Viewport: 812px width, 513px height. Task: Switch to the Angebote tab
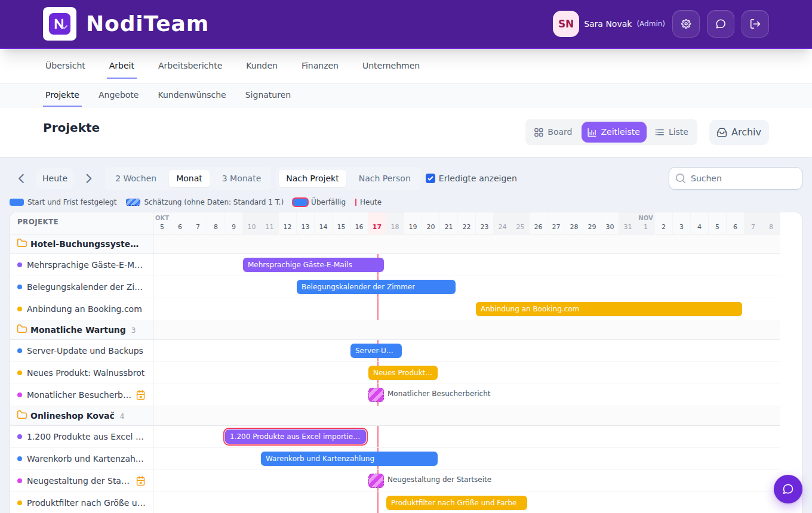pos(119,95)
